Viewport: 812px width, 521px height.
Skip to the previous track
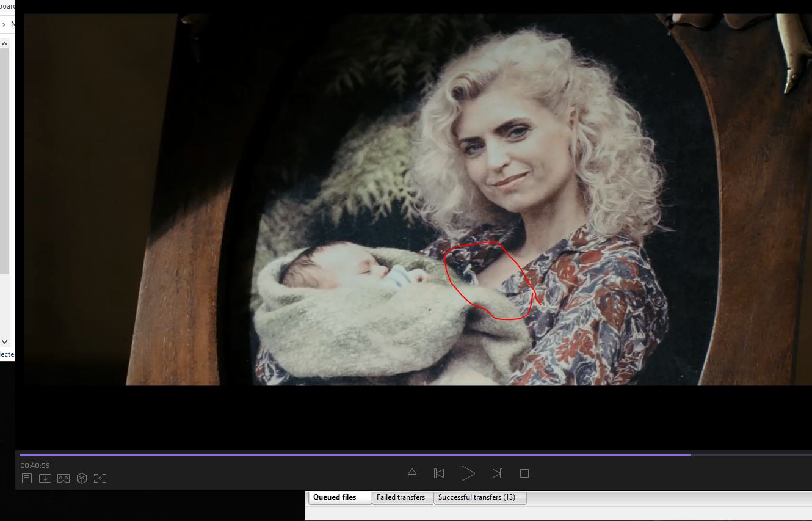pos(438,473)
